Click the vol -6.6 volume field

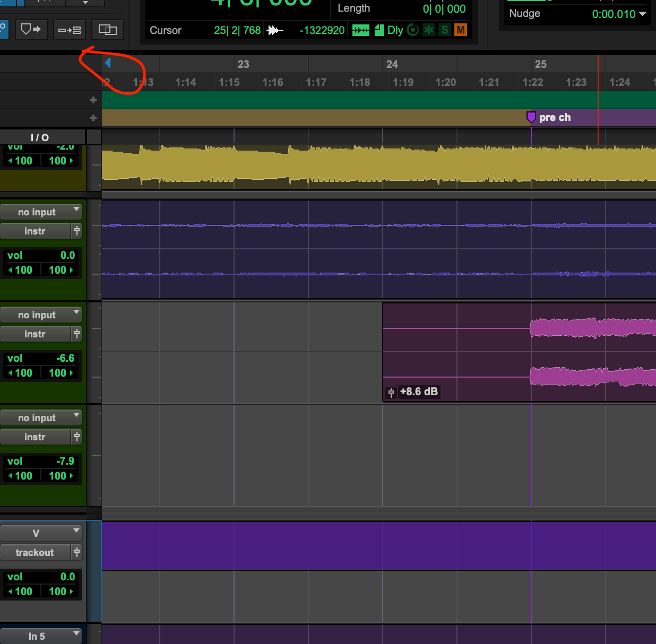click(x=41, y=358)
